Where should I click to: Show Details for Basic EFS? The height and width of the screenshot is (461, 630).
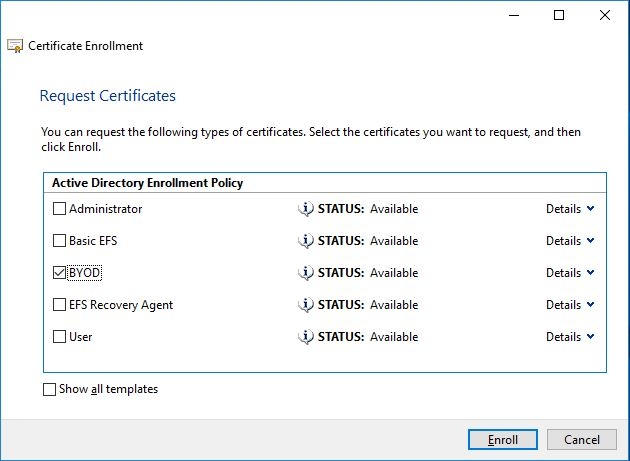(x=570, y=241)
